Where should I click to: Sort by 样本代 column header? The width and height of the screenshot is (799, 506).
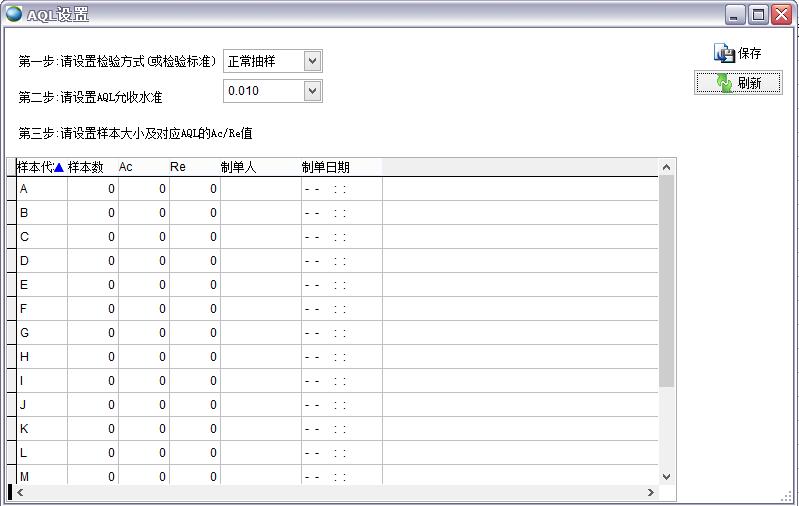click(40, 167)
